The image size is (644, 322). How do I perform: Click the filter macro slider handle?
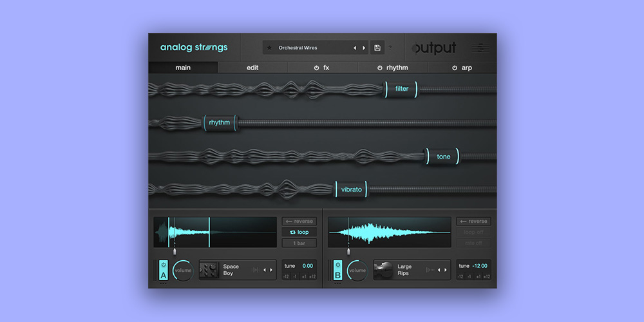tap(401, 89)
